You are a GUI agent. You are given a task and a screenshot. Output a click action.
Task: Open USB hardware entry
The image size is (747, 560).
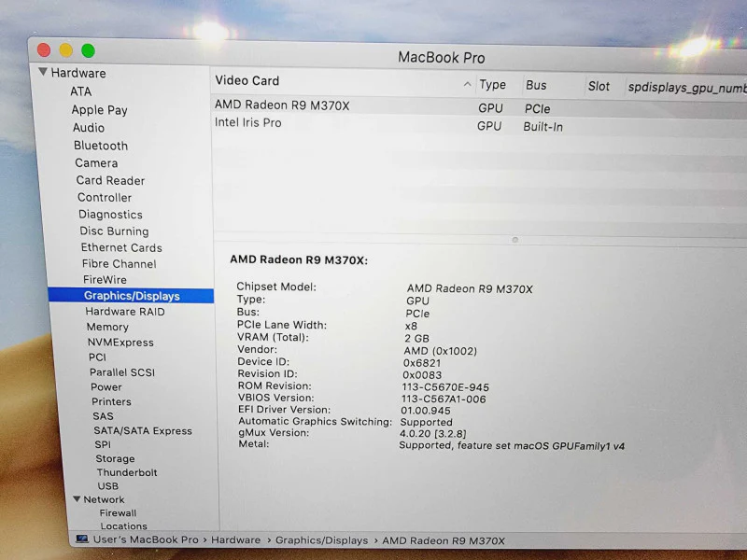point(108,486)
